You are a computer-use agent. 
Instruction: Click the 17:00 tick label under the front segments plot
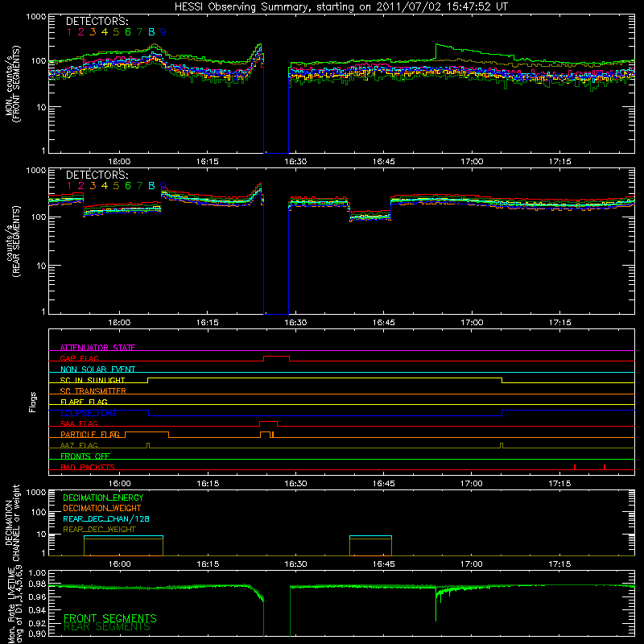[472, 162]
